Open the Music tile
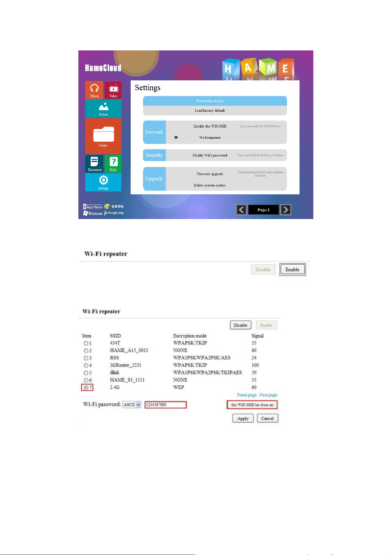The image size is (392, 555). [94, 90]
